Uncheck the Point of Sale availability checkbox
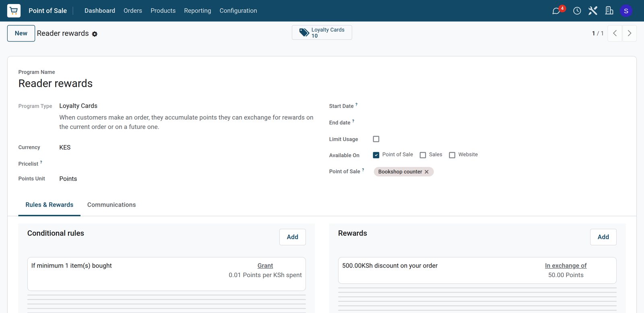 (x=376, y=155)
